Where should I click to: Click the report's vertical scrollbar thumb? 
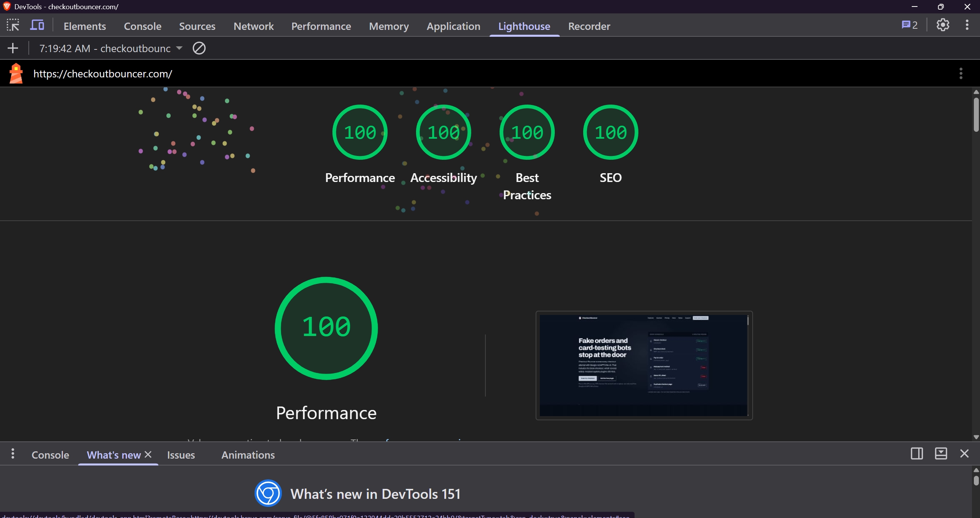[x=976, y=115]
